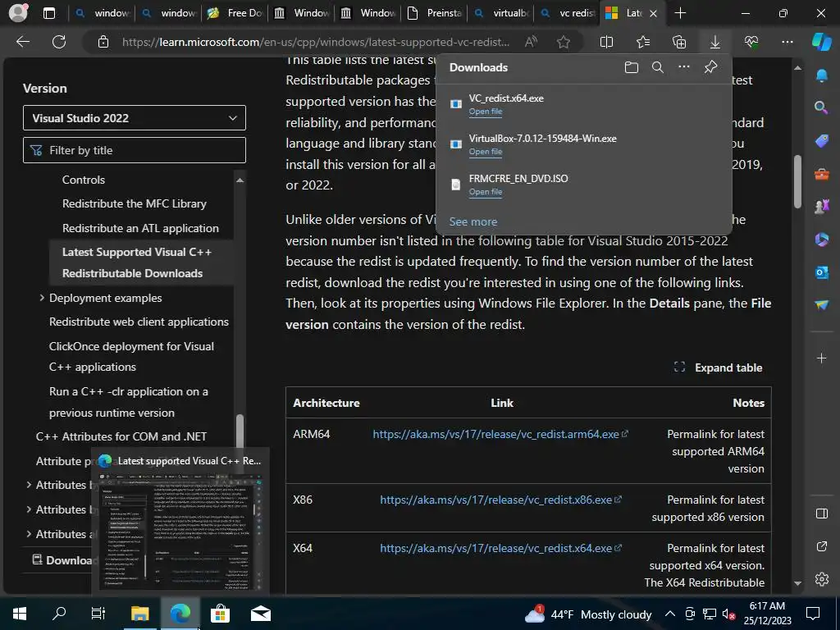
Task: Open Task View from taskbar
Action: (98, 614)
